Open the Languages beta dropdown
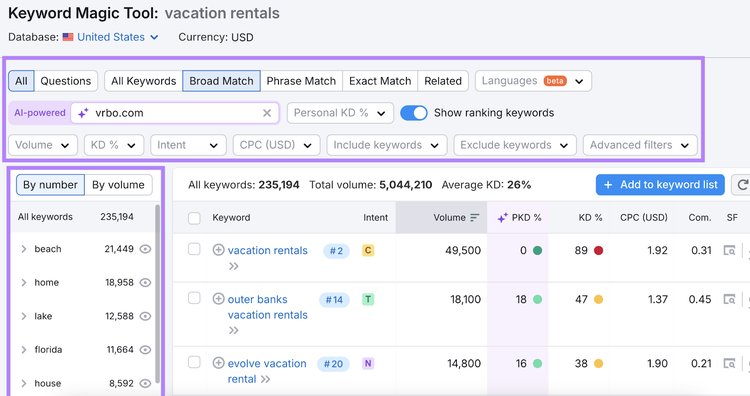 [533, 81]
